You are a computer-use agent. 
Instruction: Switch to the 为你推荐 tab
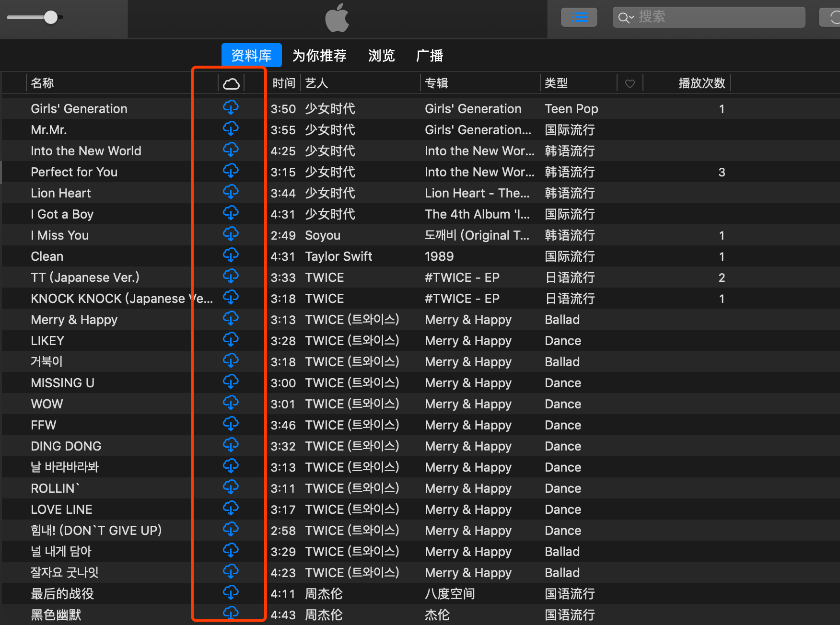click(x=319, y=56)
